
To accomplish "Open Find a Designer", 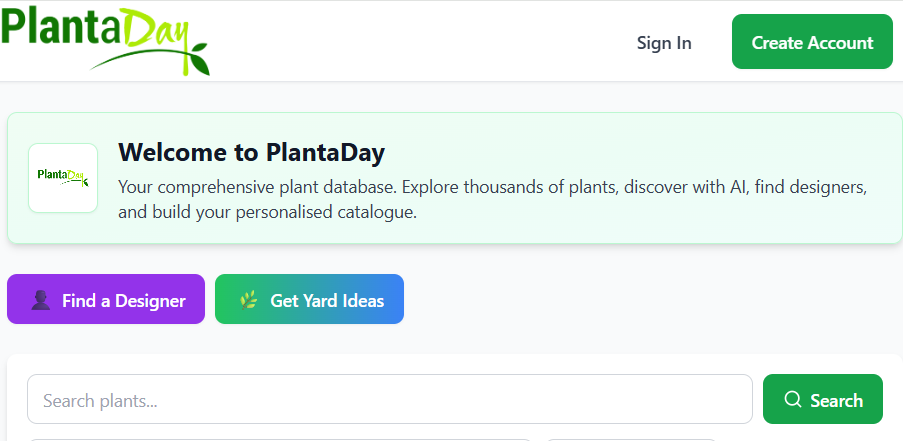I will coord(106,299).
